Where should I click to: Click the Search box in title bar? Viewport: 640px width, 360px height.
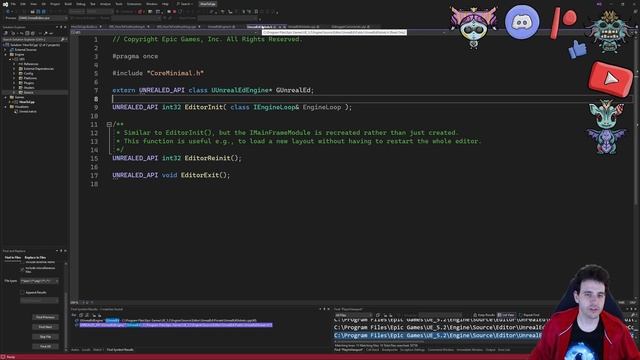(185, 4)
